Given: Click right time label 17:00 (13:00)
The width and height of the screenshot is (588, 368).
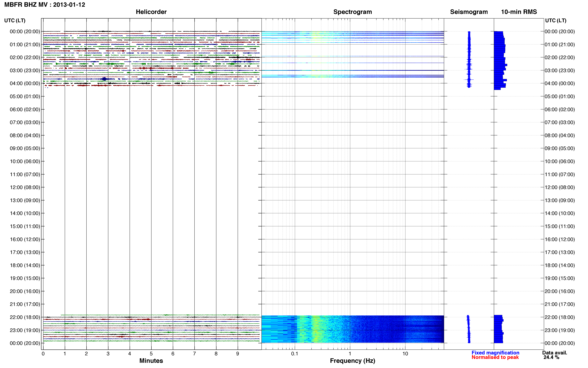Looking at the screenshot, I should point(560,252).
